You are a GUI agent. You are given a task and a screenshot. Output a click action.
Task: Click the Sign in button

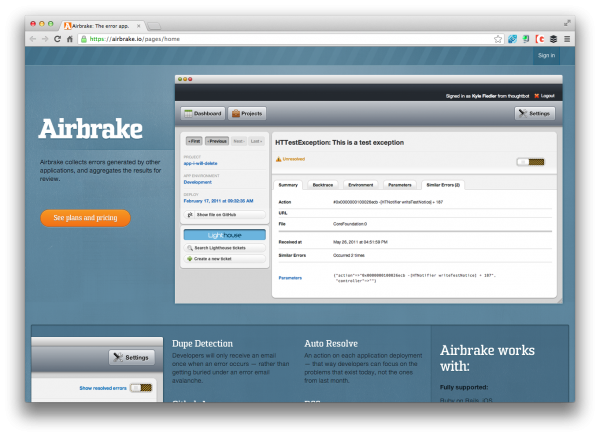[546, 55]
